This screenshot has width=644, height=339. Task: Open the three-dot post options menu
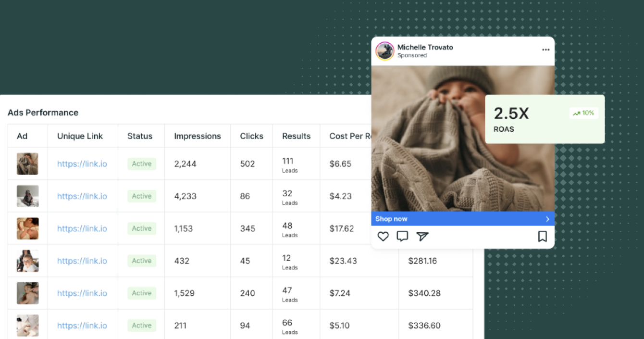click(x=545, y=50)
